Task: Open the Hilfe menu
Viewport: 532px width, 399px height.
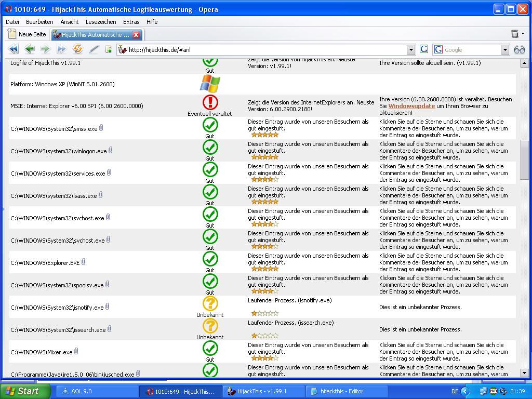Action: pos(152,22)
